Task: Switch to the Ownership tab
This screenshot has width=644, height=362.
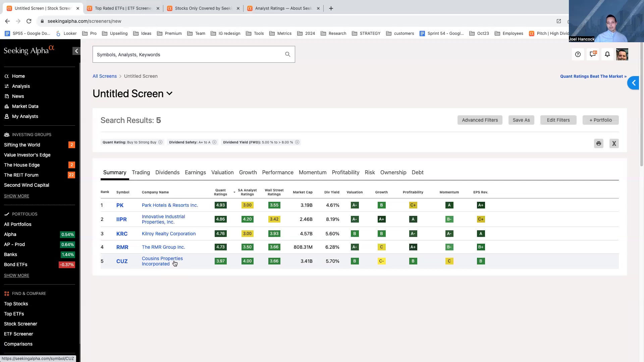Action: click(x=393, y=172)
